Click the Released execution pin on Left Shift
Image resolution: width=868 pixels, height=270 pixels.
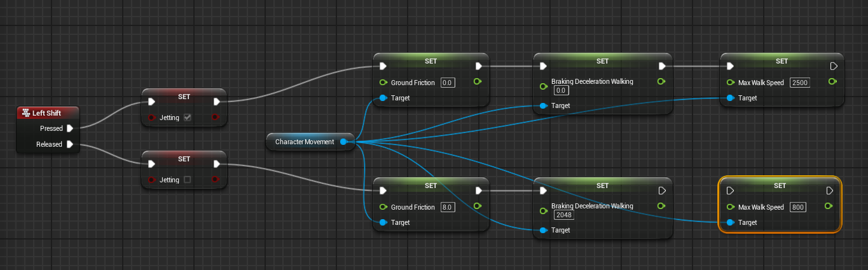pyautogui.click(x=70, y=144)
